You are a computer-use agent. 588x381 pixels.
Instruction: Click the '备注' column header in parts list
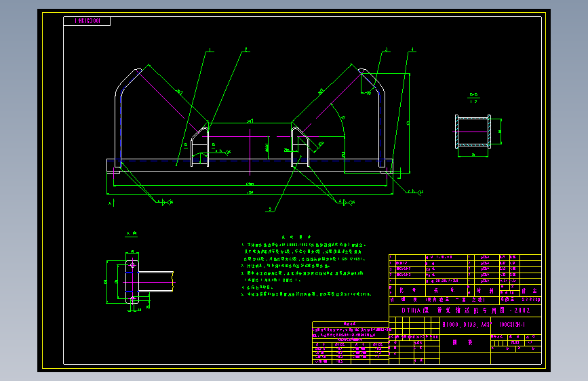click(x=529, y=291)
